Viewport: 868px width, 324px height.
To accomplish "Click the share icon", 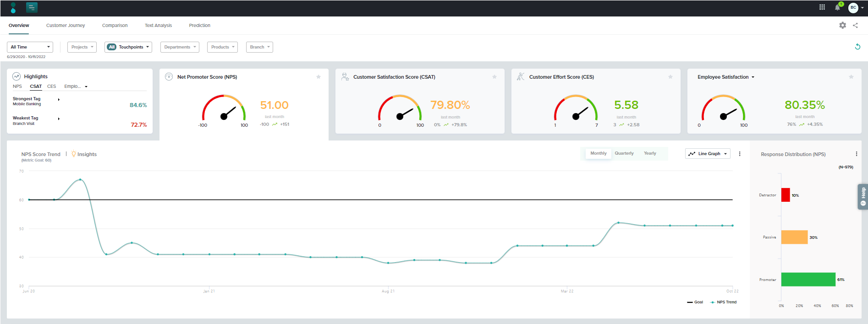I will point(855,26).
